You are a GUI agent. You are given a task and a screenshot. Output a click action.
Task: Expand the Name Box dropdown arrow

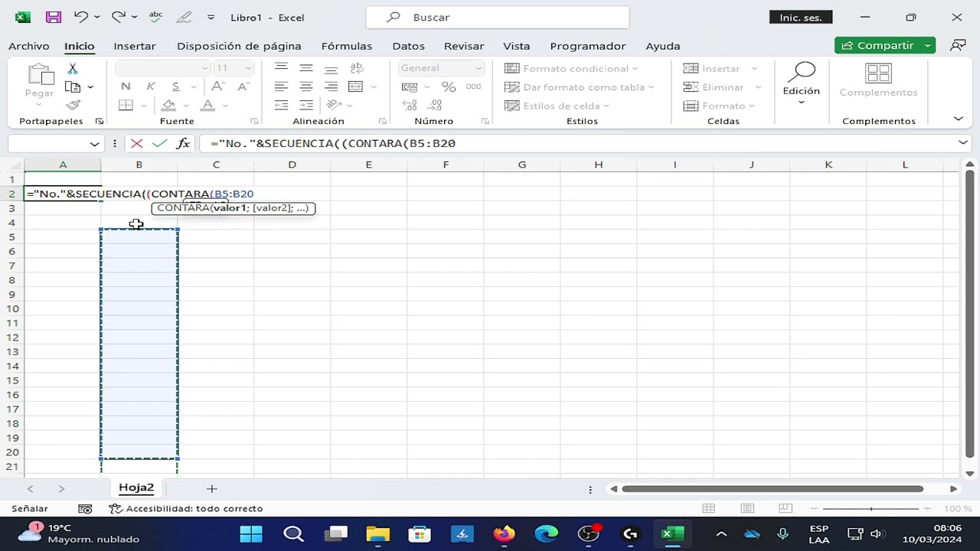pos(94,143)
